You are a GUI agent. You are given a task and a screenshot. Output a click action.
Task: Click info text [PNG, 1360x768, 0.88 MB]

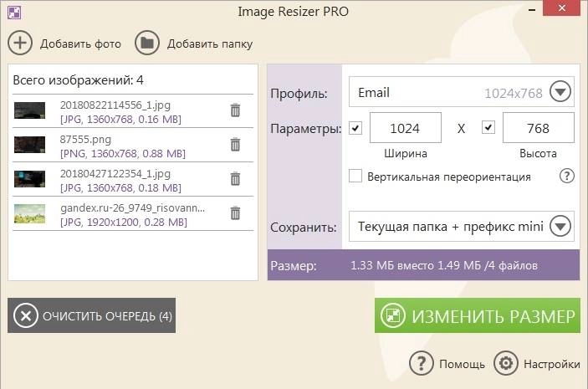point(123,154)
